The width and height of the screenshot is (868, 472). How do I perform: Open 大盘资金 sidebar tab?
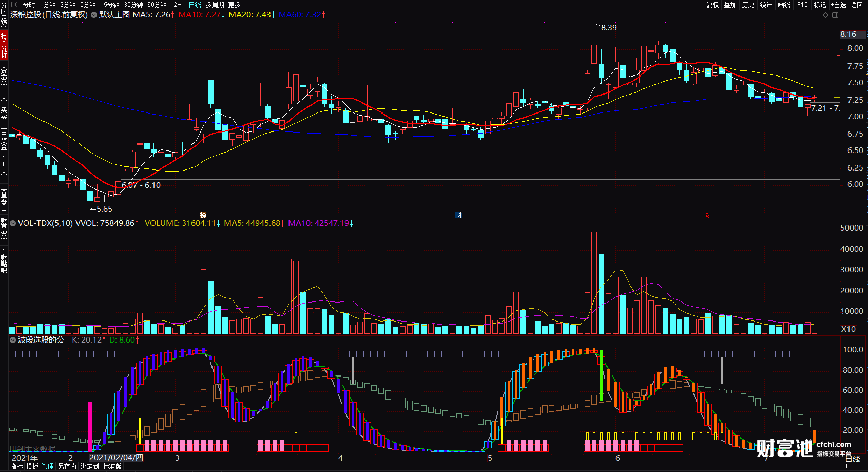pyautogui.click(x=4, y=76)
